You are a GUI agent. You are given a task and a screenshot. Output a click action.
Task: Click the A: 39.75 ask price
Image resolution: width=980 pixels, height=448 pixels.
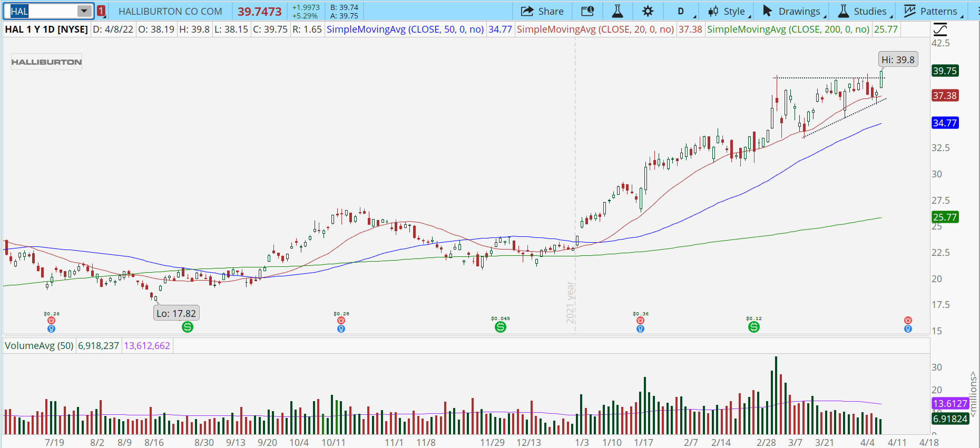(x=344, y=16)
